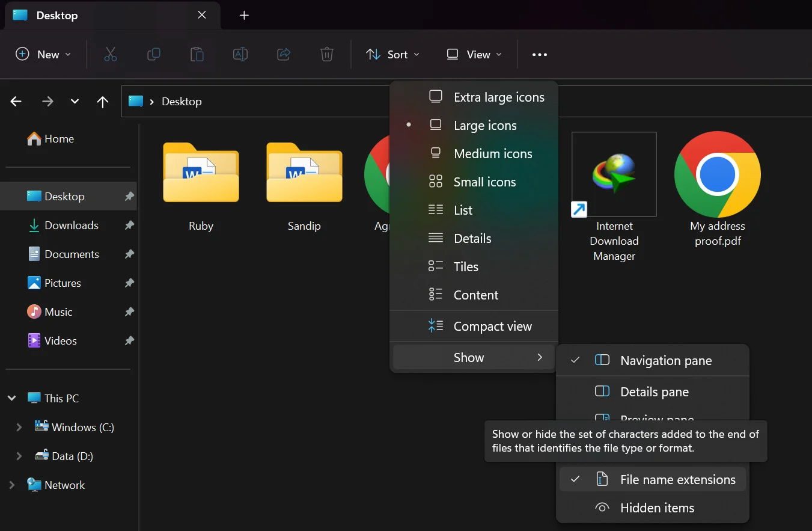This screenshot has height=531, width=812.
Task: Toggle Compact view
Action: point(474,327)
